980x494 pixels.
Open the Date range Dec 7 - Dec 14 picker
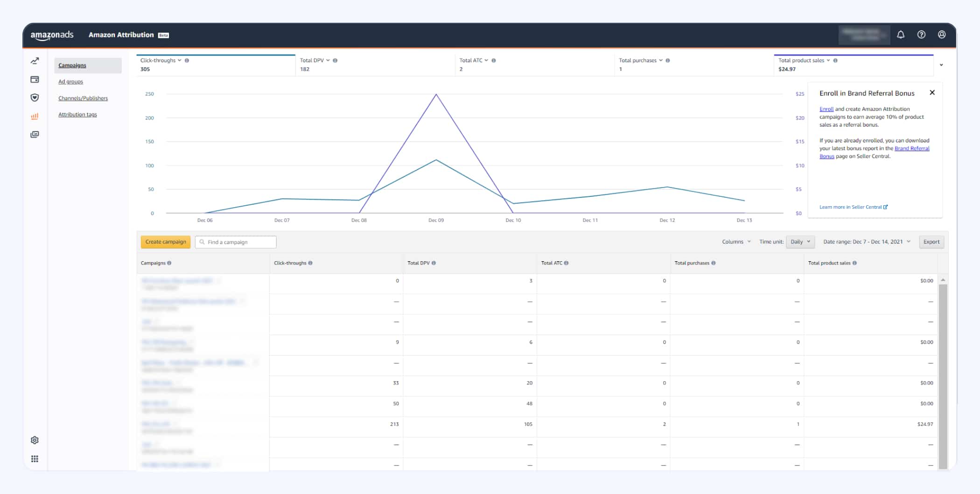[867, 242]
